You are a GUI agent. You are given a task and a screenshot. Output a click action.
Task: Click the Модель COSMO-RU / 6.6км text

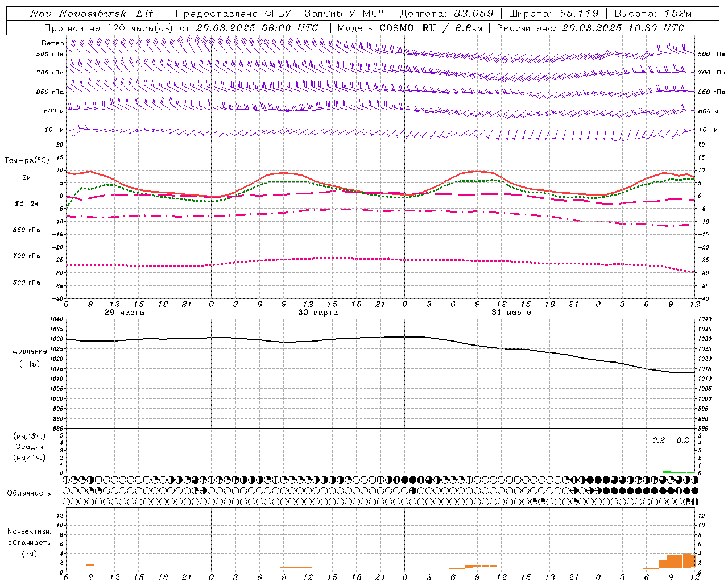tap(410, 28)
